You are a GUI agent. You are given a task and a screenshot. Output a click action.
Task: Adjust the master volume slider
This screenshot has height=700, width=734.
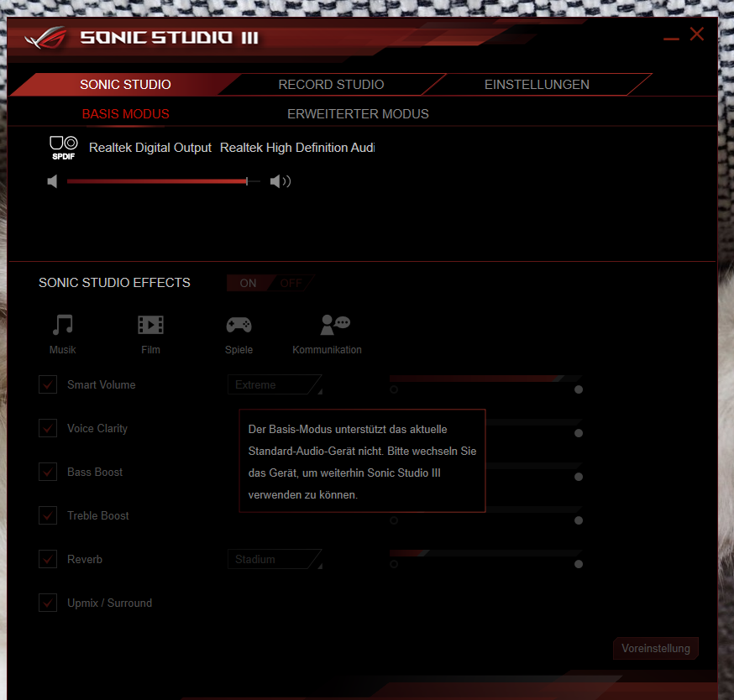pyautogui.click(x=164, y=181)
